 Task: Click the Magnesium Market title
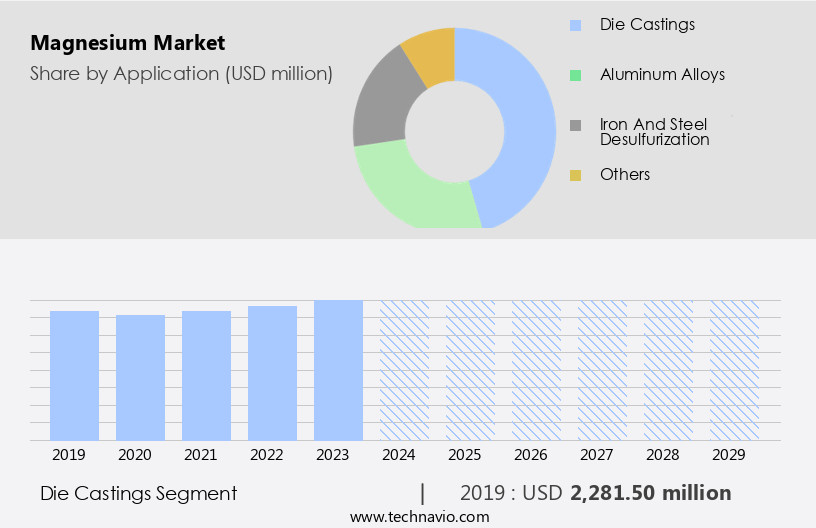(128, 43)
